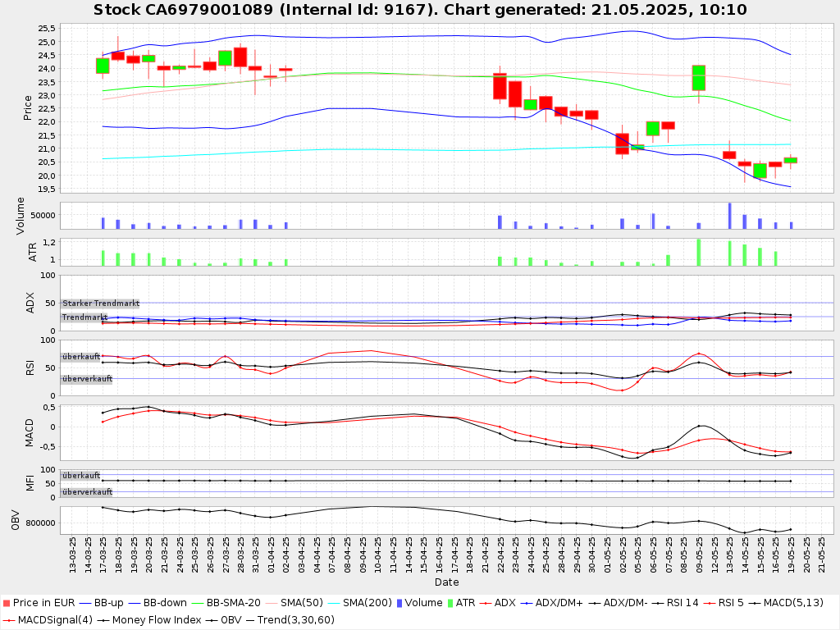Click the "Price" vertical axis title

[28, 107]
